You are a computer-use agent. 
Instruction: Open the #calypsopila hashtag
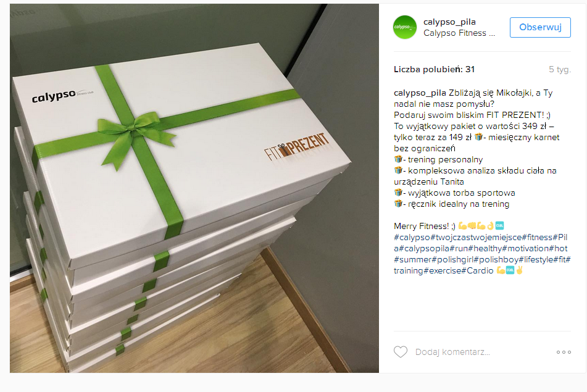pyautogui.click(x=424, y=249)
